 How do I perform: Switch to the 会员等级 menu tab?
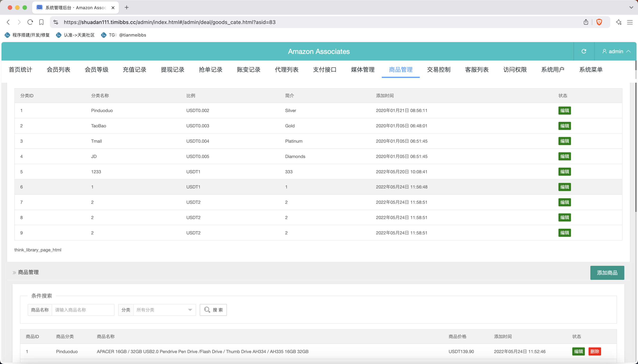[x=96, y=70]
